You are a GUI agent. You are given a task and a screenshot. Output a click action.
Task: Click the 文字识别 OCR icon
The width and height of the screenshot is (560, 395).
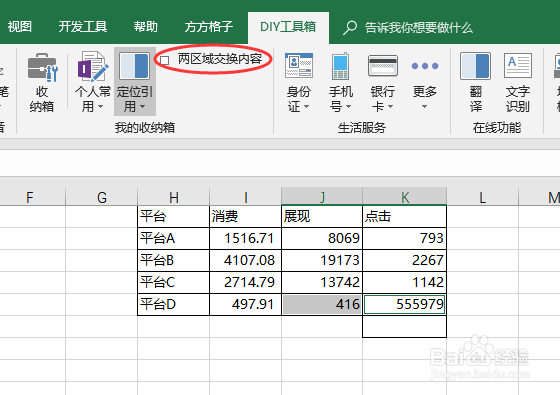pos(518,65)
